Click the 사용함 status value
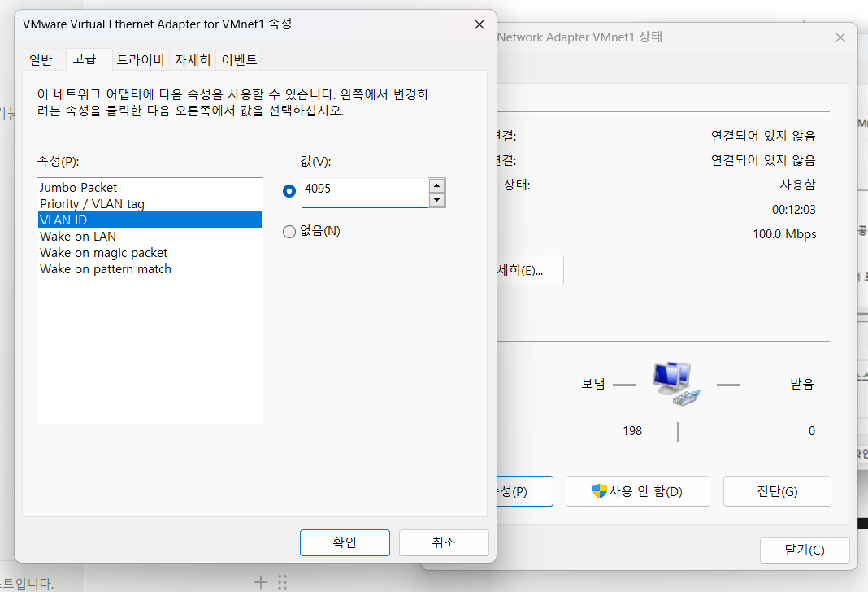Screen dimensions: 868x592 (797, 185)
